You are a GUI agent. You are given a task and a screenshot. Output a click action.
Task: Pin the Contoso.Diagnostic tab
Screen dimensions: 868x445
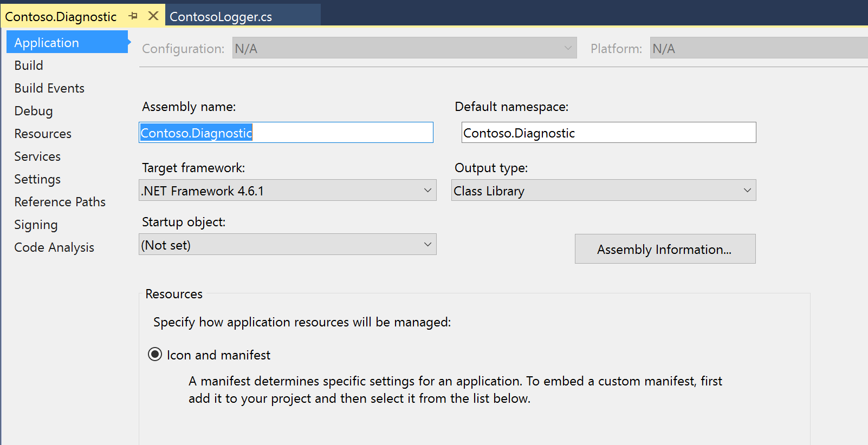coord(133,16)
